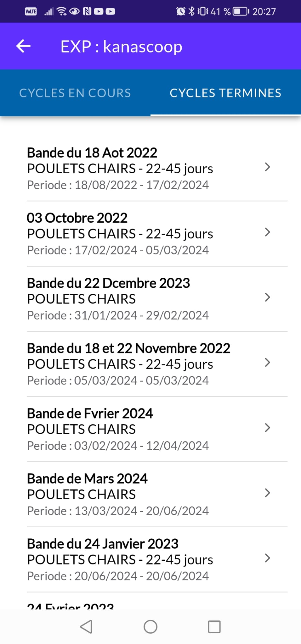Screen dimensions: 301x644
Task: Tap the battery icon in status bar
Action: [241, 12]
